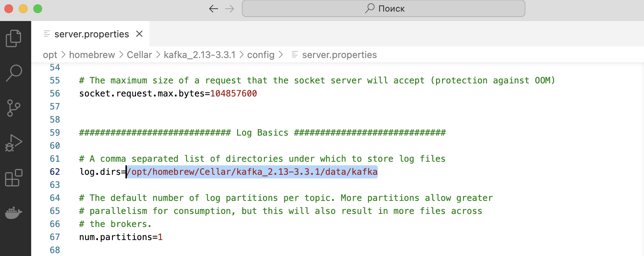Select the server.properties editor tab

click(x=90, y=34)
